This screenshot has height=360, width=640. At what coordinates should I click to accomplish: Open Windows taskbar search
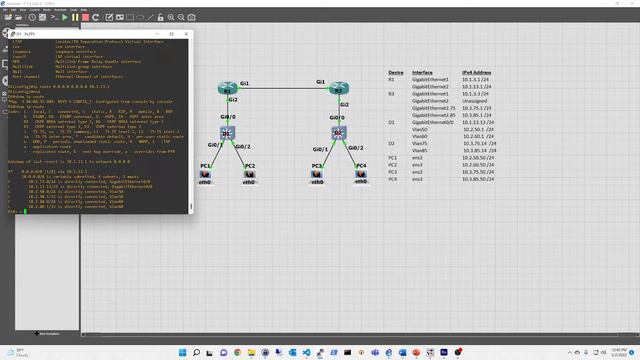[x=196, y=352]
